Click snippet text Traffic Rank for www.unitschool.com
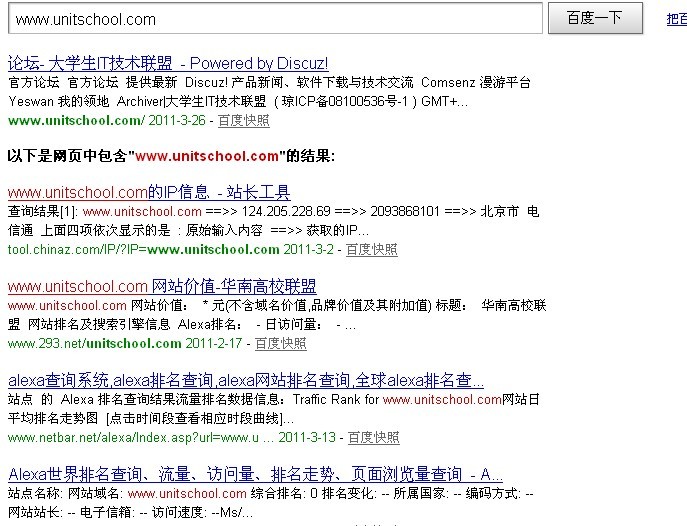This screenshot has width=687, height=526. (397, 399)
